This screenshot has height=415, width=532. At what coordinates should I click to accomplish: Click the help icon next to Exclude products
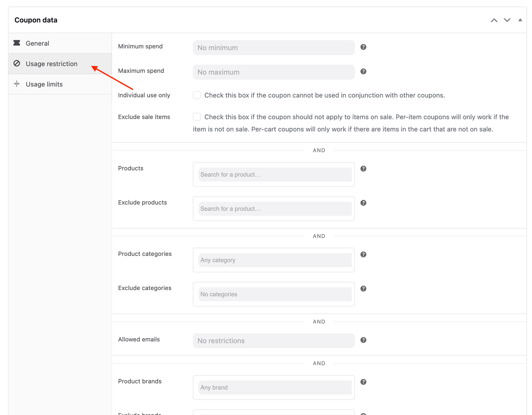click(x=363, y=203)
